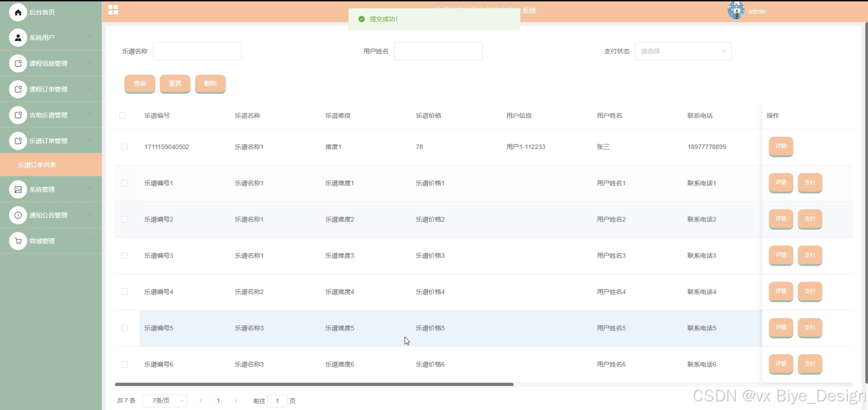Check the 乐谱编号4 row checkbox
The width and height of the screenshot is (868, 410).
pyautogui.click(x=124, y=291)
